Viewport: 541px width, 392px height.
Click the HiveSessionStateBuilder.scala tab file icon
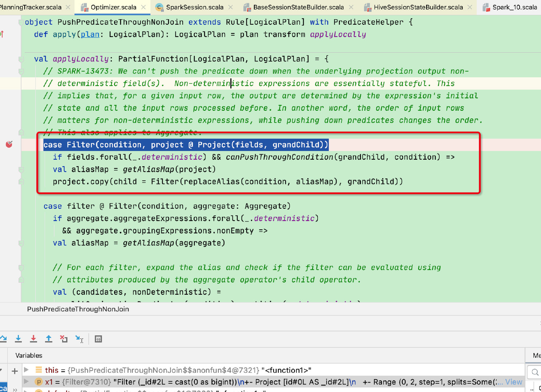368,7
